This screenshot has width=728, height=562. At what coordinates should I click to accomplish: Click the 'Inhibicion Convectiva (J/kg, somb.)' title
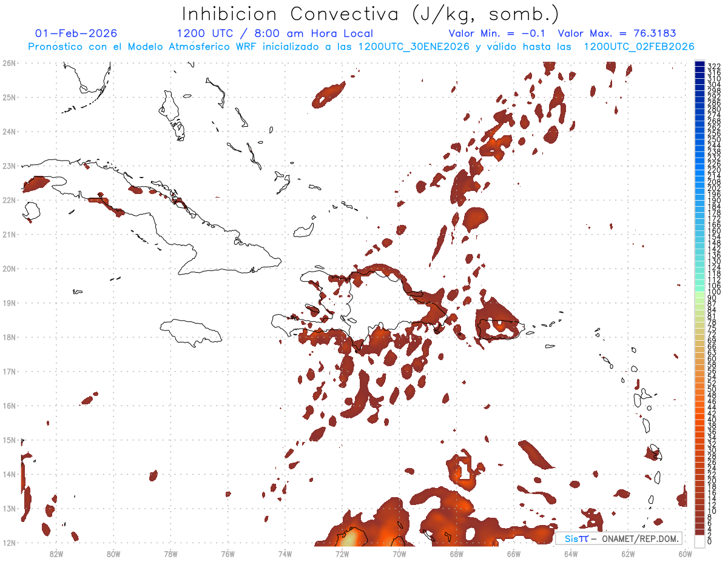[370, 14]
